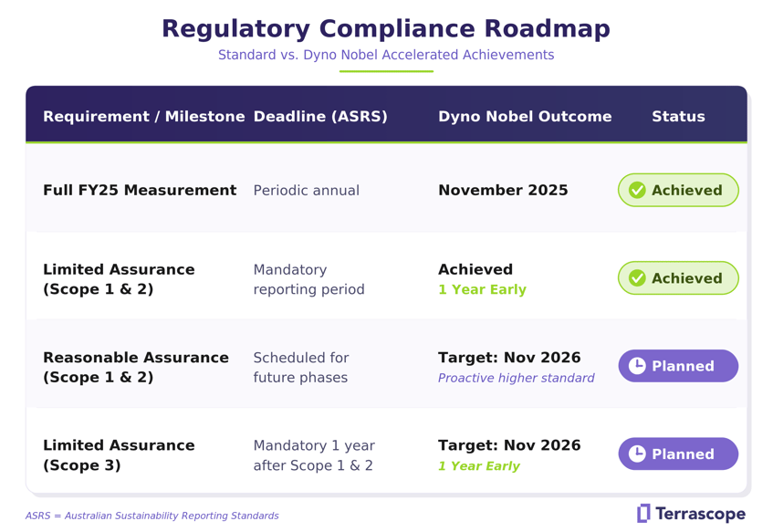Click the green 1 Year Early text under Achieved
This screenshot has height=532, width=773.
(x=482, y=289)
